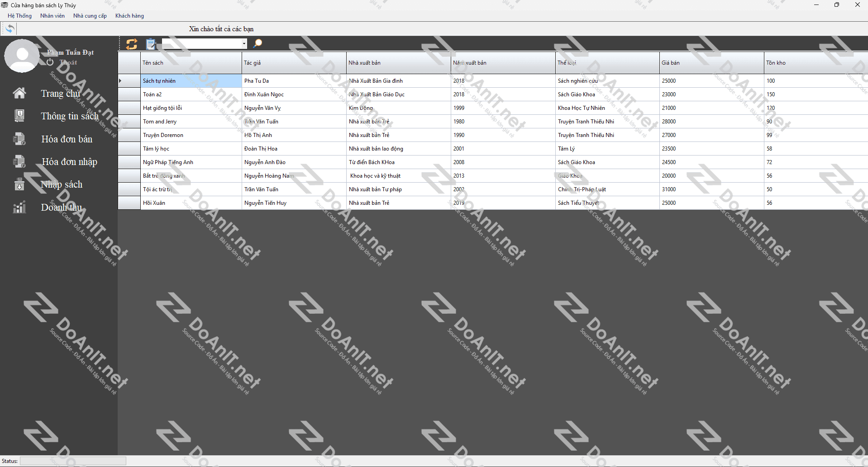The width and height of the screenshot is (868, 467).
Task: Go to Hóa đơn nhập
Action: coord(69,162)
